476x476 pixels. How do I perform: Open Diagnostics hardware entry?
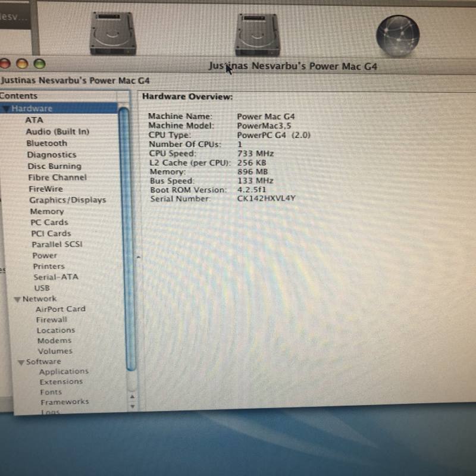(x=52, y=155)
